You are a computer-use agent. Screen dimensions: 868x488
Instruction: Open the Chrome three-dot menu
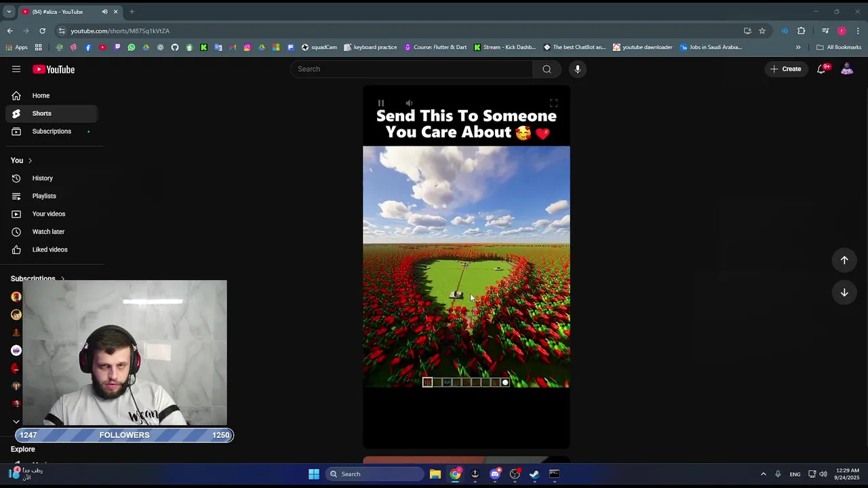click(x=858, y=30)
